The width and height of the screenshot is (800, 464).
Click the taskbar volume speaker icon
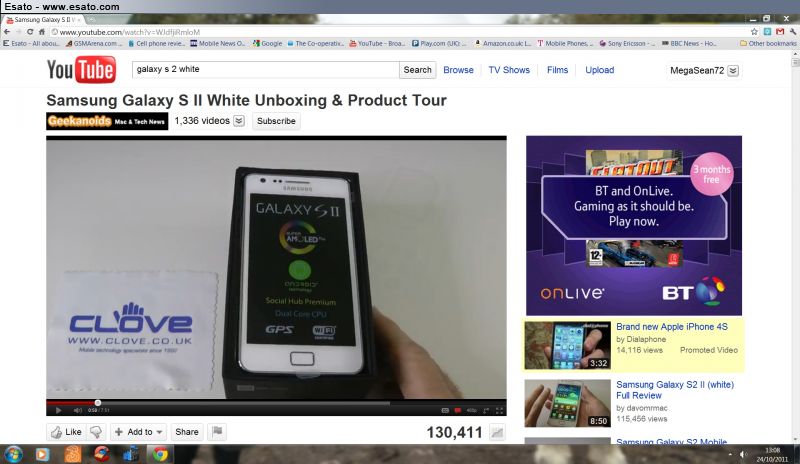743,454
